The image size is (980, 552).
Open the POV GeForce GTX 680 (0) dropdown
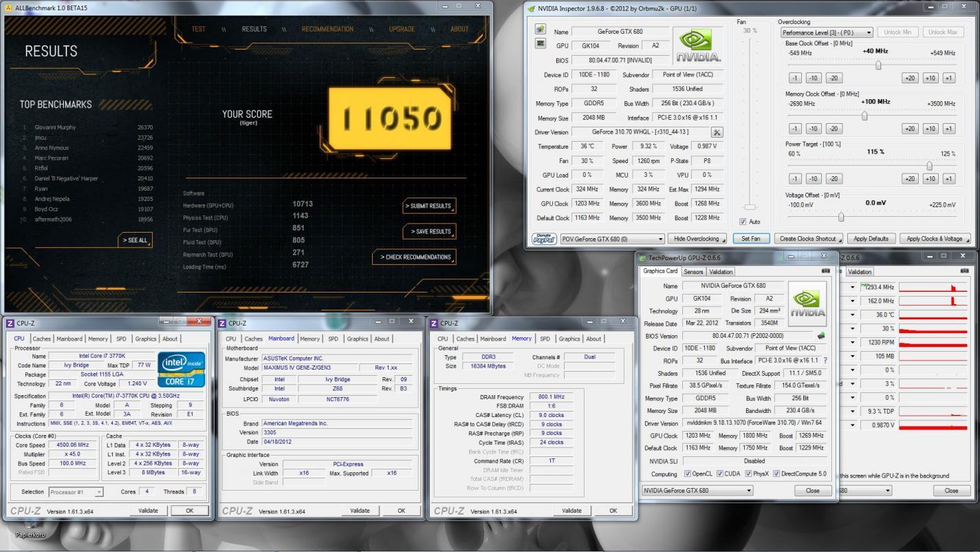[613, 239]
